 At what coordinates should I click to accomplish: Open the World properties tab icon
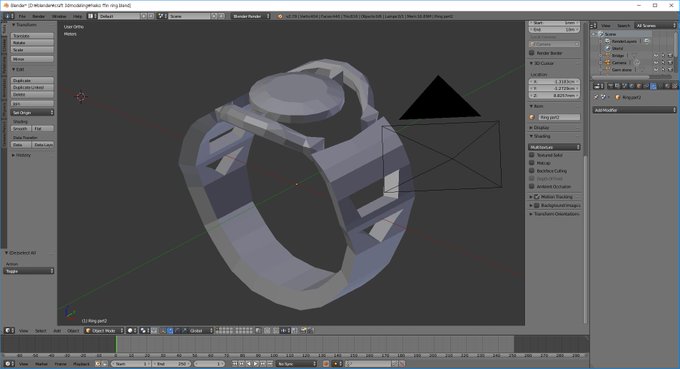pos(631,86)
